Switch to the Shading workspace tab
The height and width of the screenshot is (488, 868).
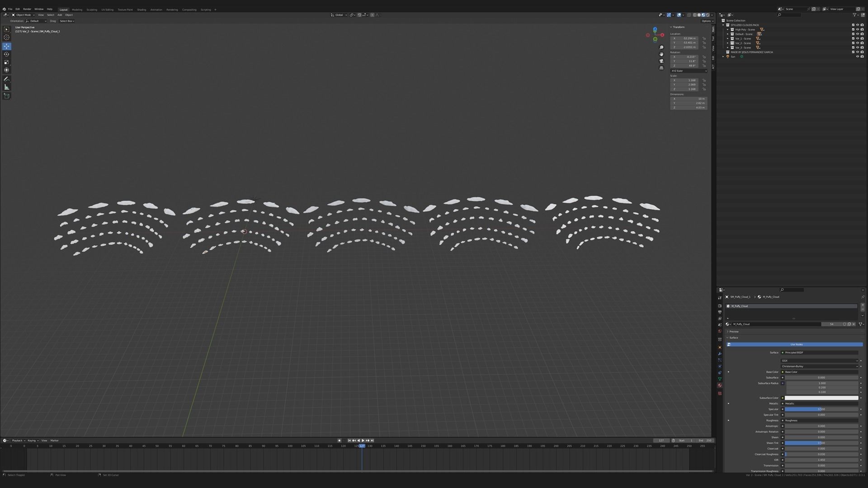coord(142,9)
